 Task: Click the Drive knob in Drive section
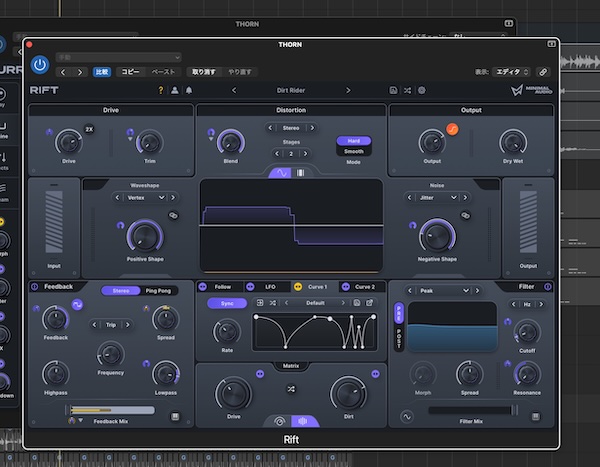69,143
